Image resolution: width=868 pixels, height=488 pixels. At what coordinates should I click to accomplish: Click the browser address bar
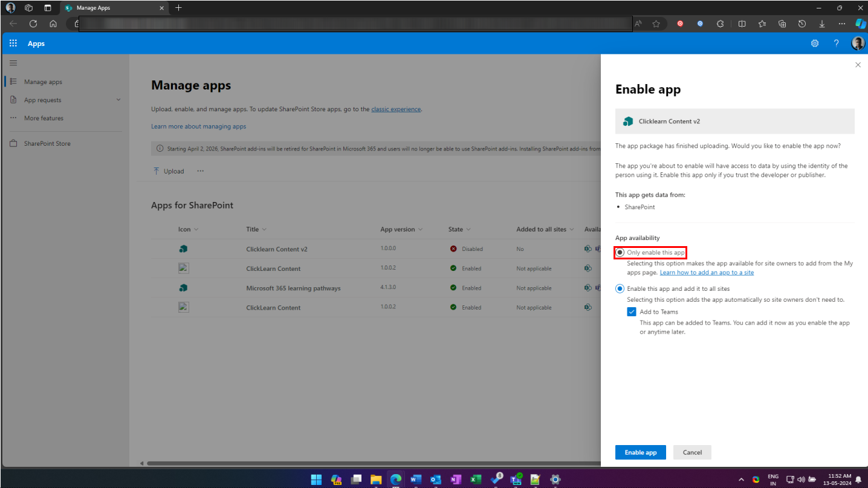click(x=355, y=24)
